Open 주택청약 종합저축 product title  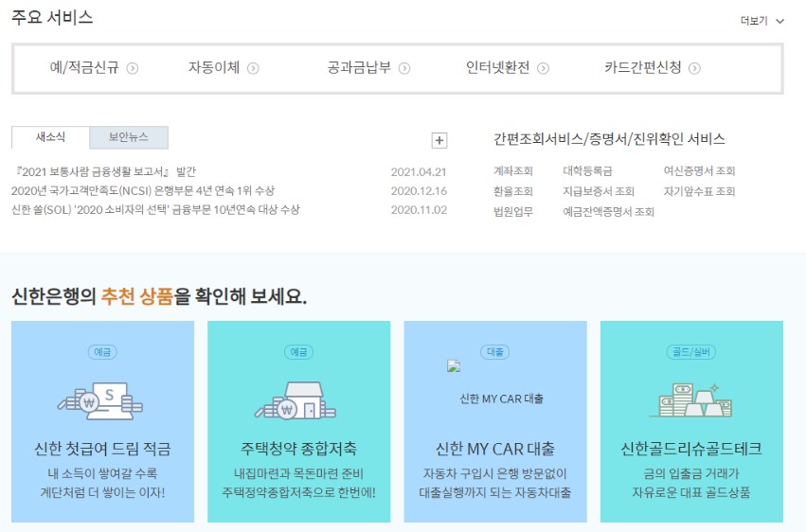(x=298, y=449)
